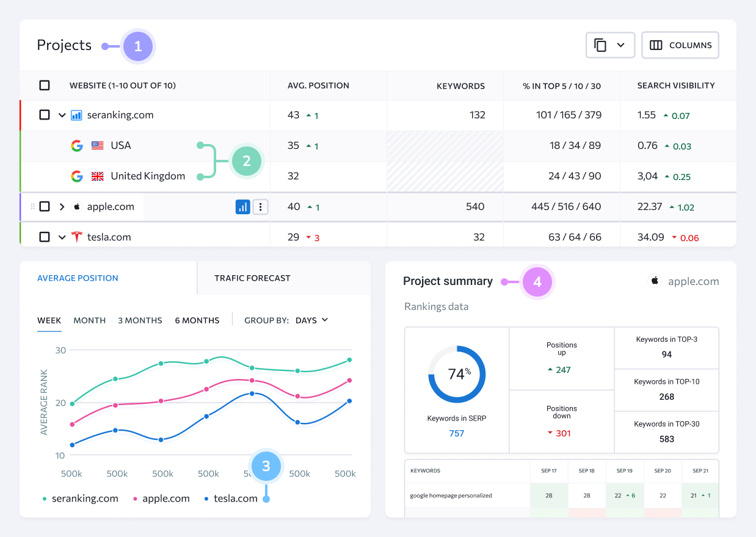
Task: Switch to the Trafic Forecast tab
Action: 252,278
